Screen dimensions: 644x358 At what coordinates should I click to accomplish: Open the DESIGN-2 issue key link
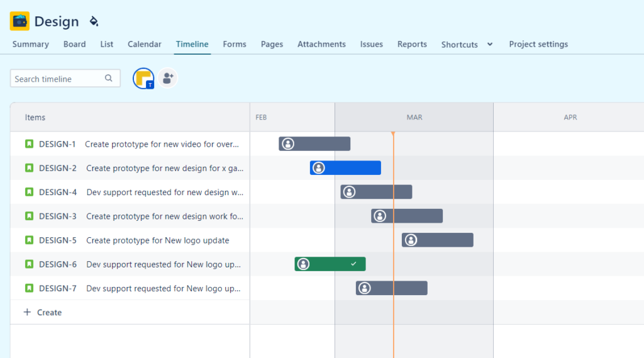point(58,168)
